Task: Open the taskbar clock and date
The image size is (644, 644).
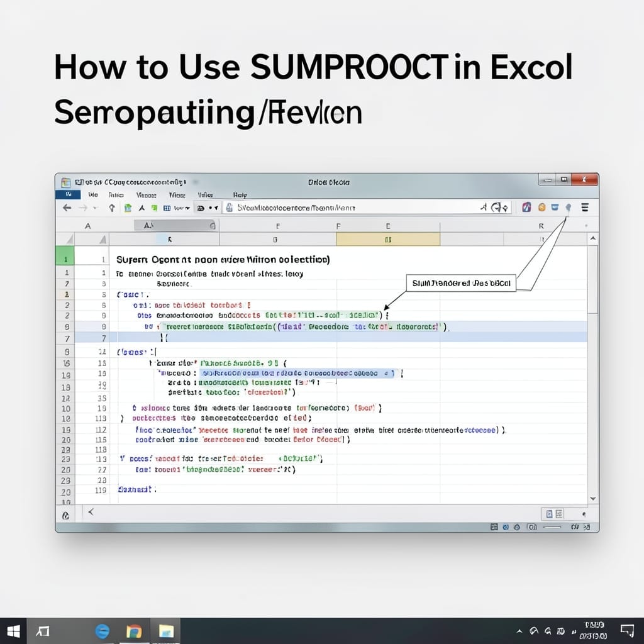Action: [594, 630]
